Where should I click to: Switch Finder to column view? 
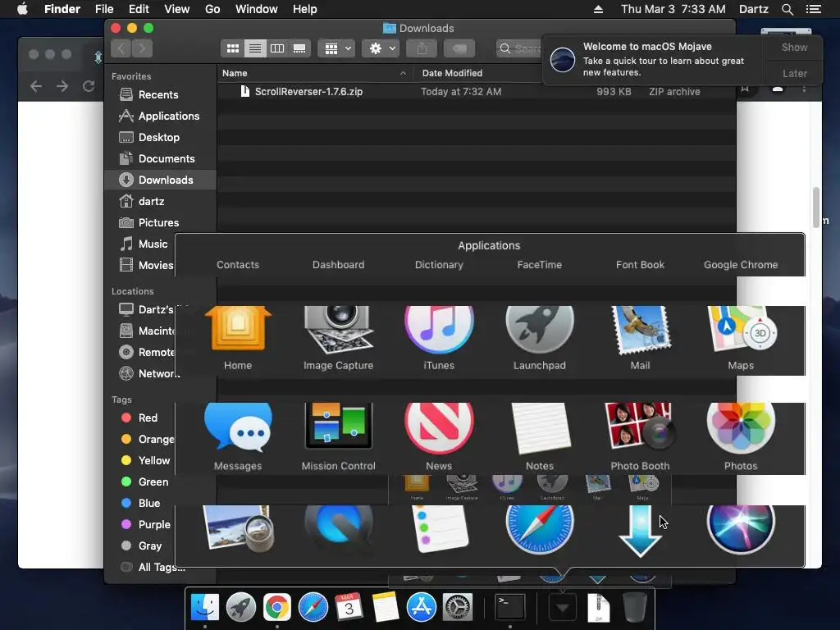point(277,48)
